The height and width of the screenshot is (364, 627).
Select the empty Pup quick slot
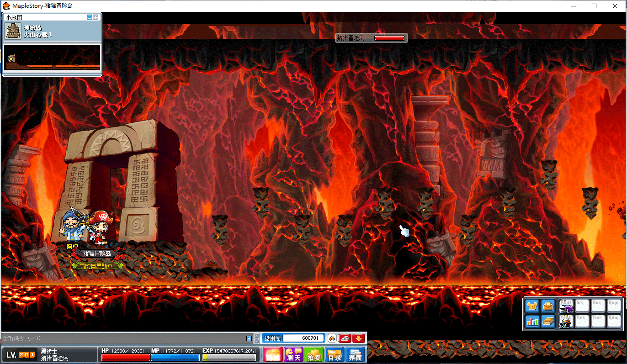[x=614, y=306]
